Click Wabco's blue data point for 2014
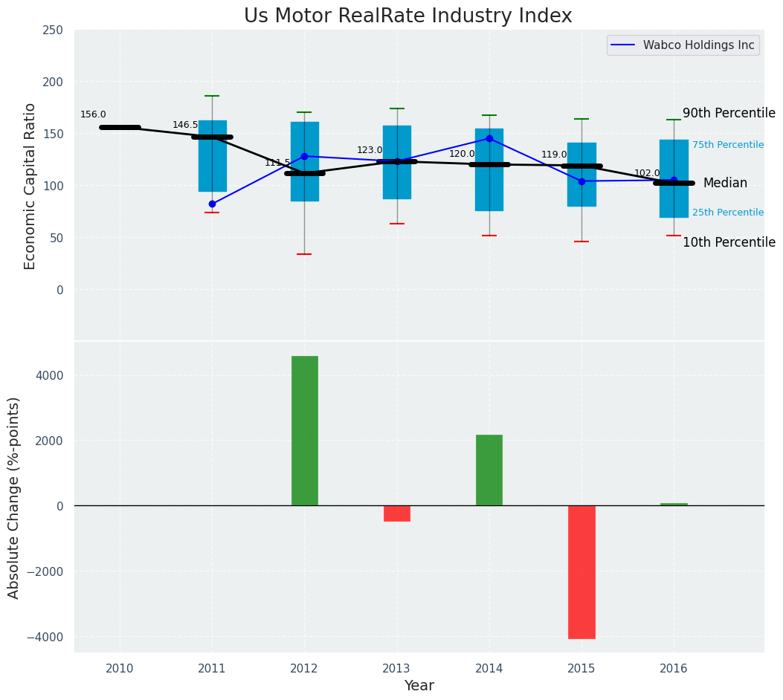 489,138
